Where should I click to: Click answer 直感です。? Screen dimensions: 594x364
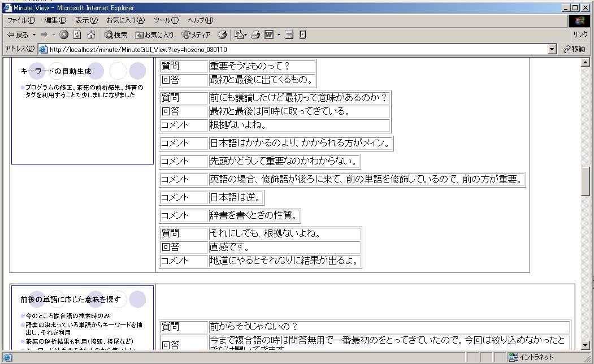click(229, 247)
